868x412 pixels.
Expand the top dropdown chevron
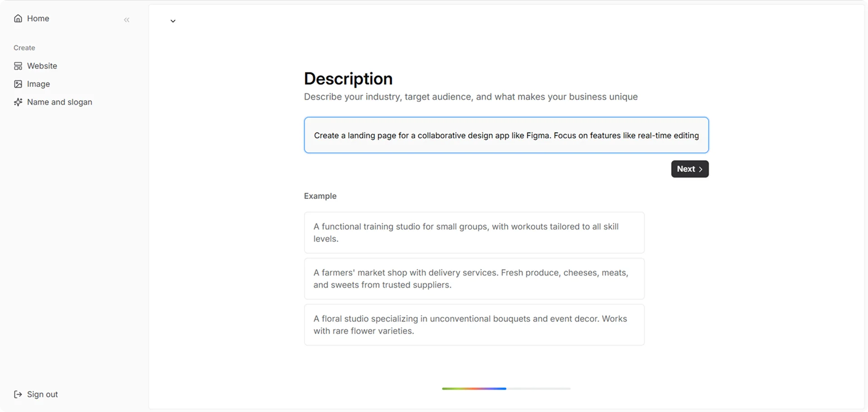pyautogui.click(x=173, y=21)
